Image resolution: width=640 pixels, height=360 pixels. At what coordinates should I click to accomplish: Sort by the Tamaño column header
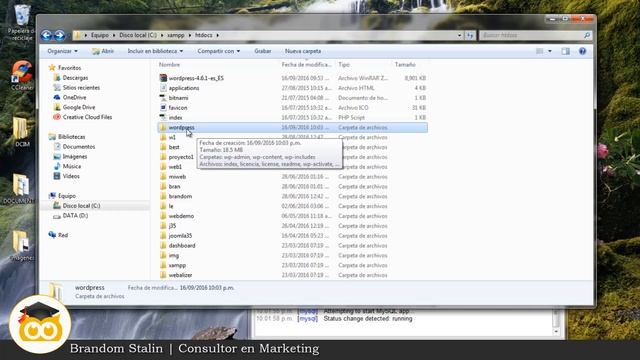[405, 64]
